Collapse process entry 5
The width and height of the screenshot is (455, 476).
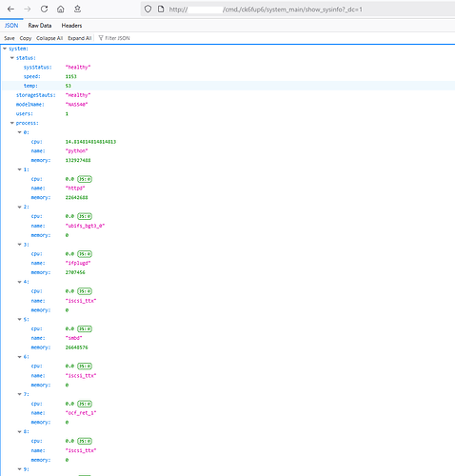pyautogui.click(x=20, y=319)
